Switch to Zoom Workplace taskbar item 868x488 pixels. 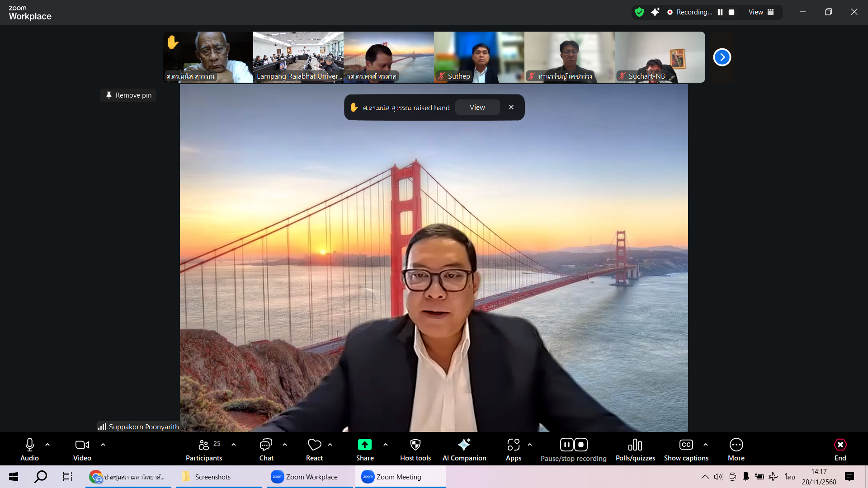point(310,477)
